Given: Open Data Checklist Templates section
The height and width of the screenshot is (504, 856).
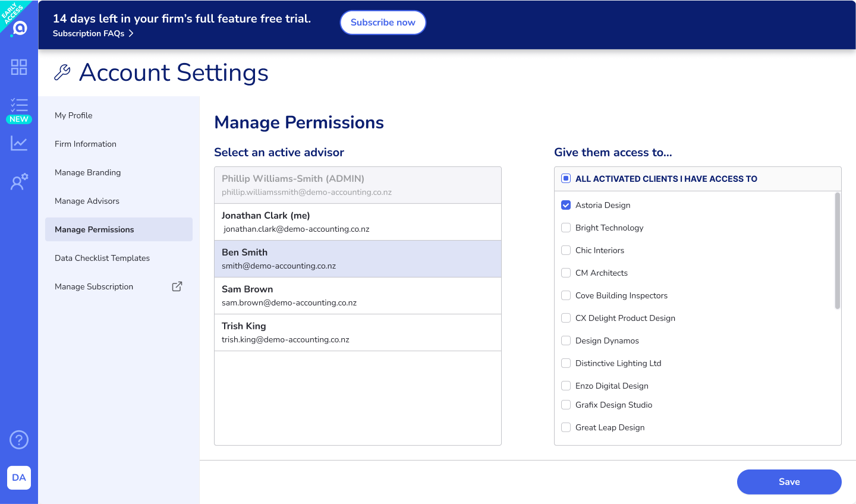Looking at the screenshot, I should click(x=102, y=258).
